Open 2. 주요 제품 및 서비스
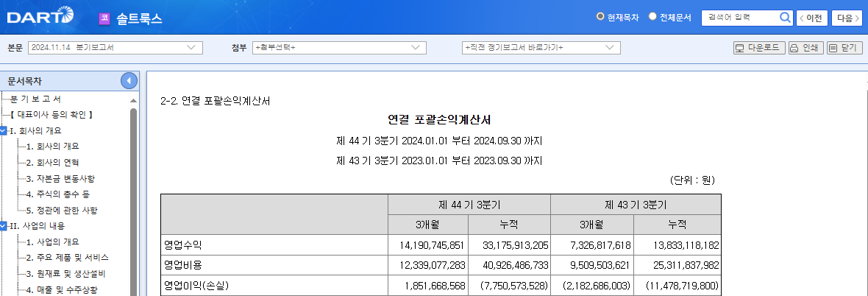 [x=68, y=257]
